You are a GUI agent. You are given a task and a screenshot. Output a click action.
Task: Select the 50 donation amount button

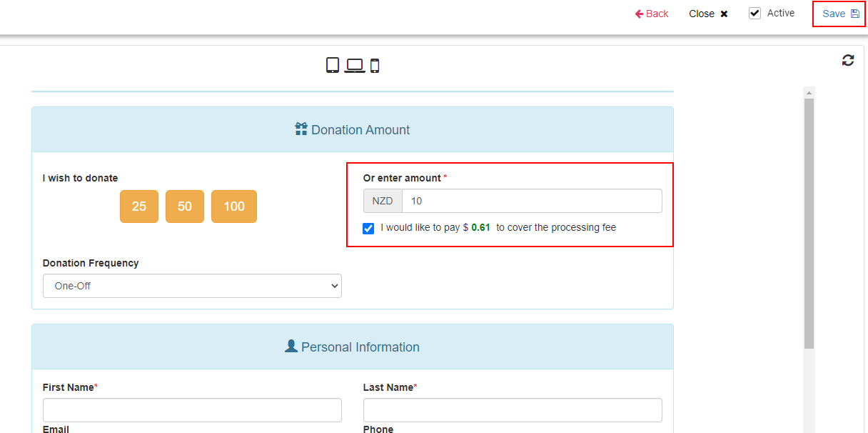[185, 206]
